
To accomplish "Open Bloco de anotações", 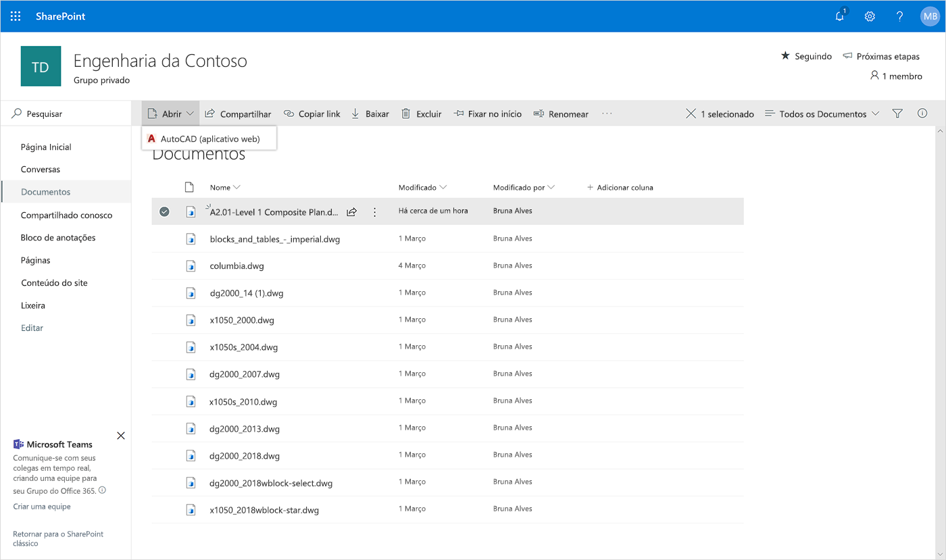I will pyautogui.click(x=58, y=237).
